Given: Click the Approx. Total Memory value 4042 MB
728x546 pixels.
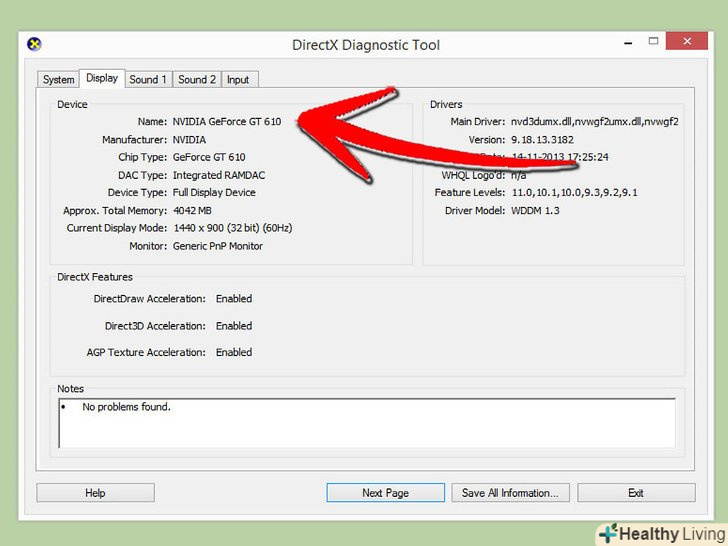Looking at the screenshot, I should [x=194, y=211].
